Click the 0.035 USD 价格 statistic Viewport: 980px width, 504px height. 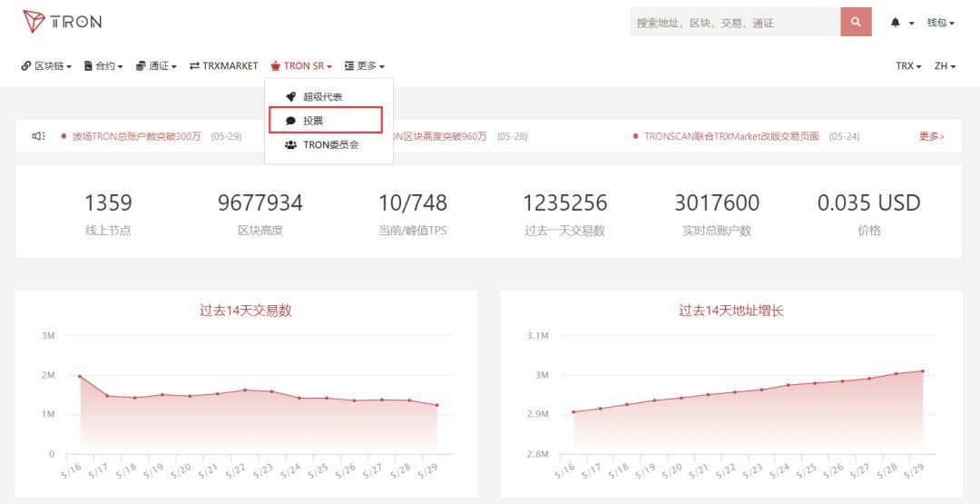click(x=868, y=212)
